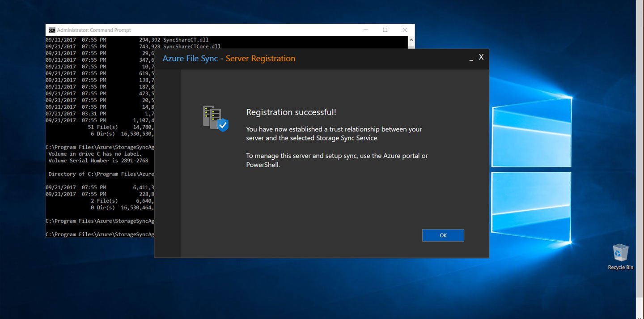Close the Administrator Command Prompt window

pyautogui.click(x=405, y=30)
